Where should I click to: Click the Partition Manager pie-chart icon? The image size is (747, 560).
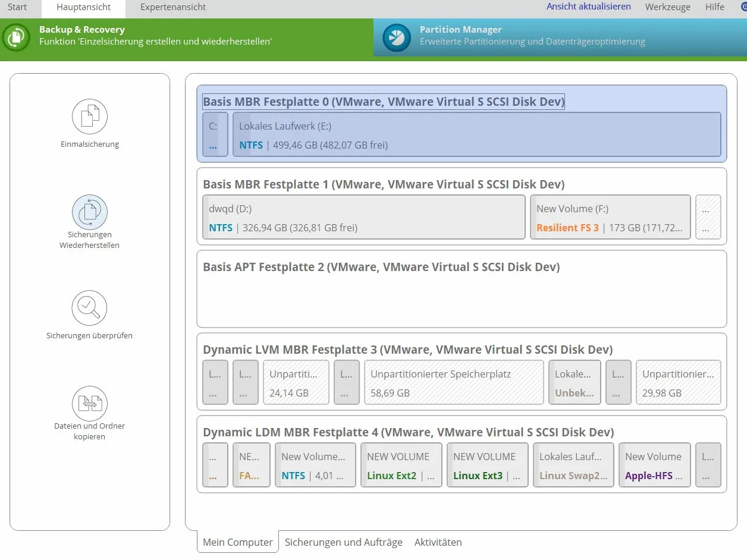coord(397,37)
